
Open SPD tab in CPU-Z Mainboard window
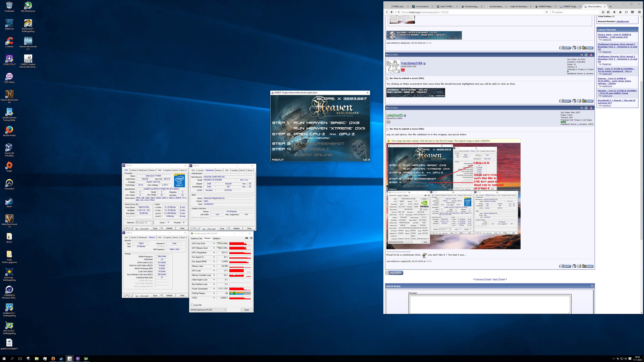227,170
